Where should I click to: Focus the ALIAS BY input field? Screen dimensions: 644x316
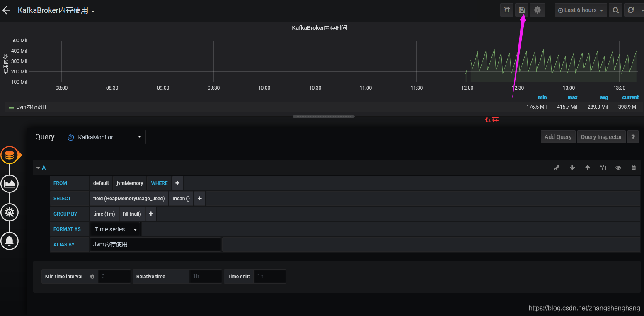click(x=155, y=244)
